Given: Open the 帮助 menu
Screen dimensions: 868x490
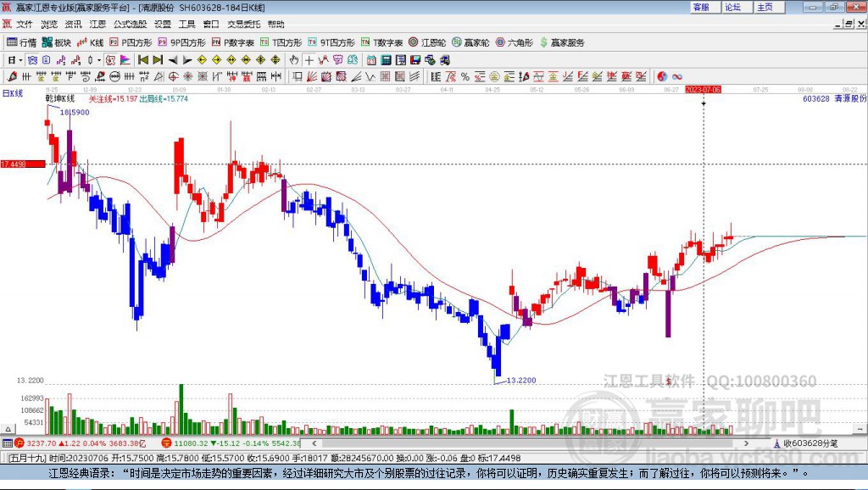Looking at the screenshot, I should [x=276, y=24].
